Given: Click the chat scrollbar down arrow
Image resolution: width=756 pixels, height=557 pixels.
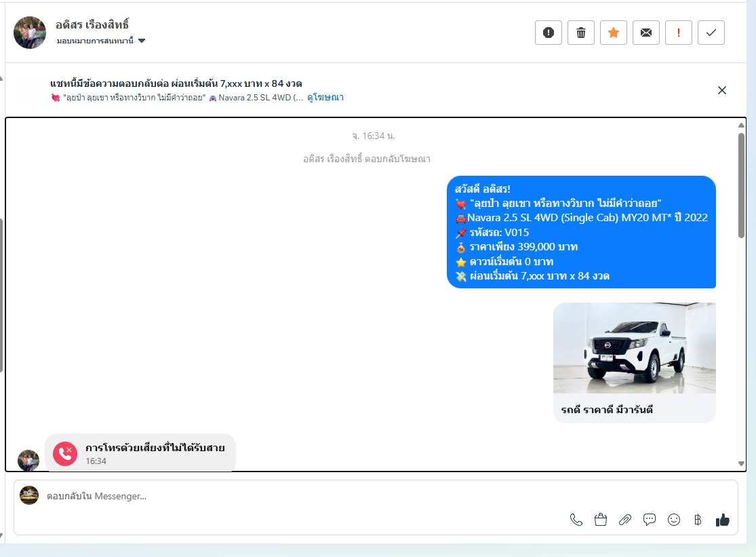Looking at the screenshot, I should [x=741, y=464].
